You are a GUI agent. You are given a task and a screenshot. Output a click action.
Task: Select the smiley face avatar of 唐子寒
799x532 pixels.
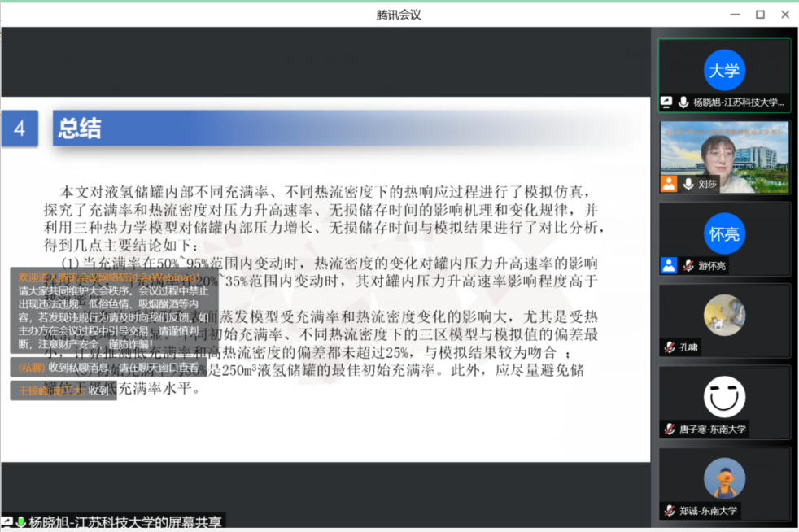coord(724,397)
